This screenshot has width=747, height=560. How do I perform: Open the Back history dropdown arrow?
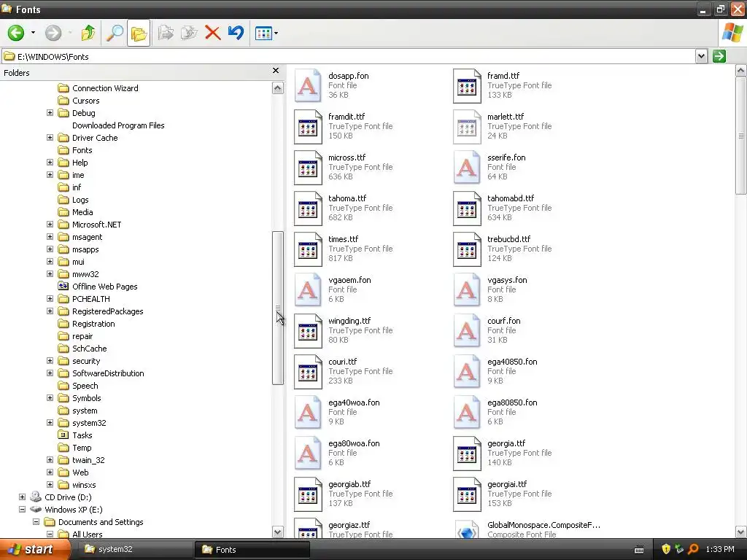point(33,33)
